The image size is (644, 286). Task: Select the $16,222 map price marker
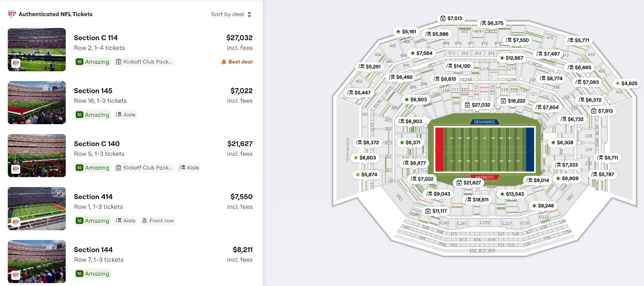pos(513,101)
